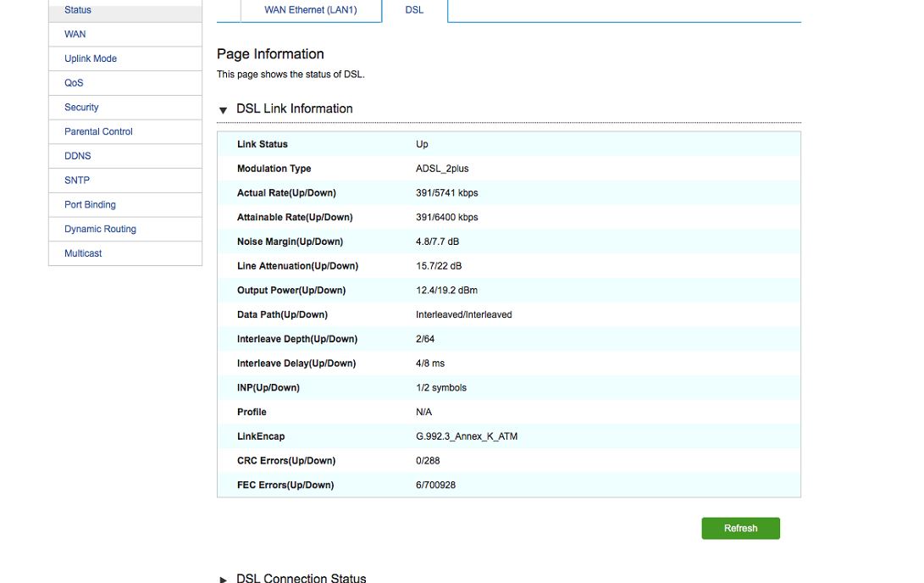Open the Security page

click(81, 108)
